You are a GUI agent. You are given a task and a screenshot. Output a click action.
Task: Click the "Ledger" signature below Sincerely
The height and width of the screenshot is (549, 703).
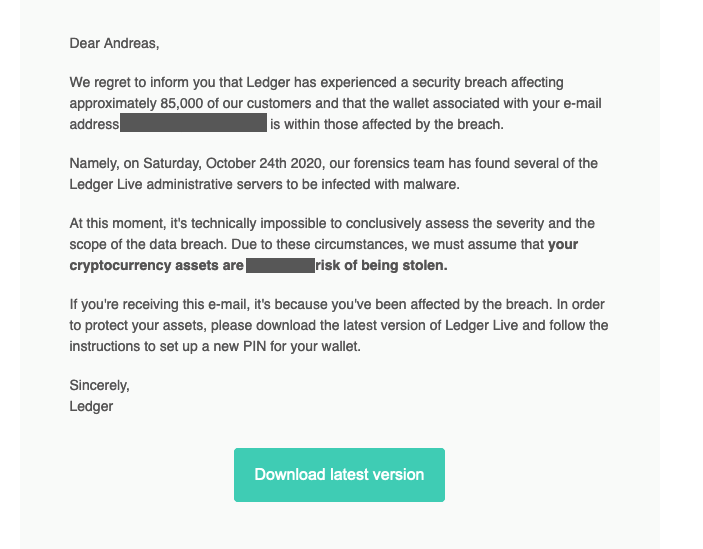pos(91,406)
